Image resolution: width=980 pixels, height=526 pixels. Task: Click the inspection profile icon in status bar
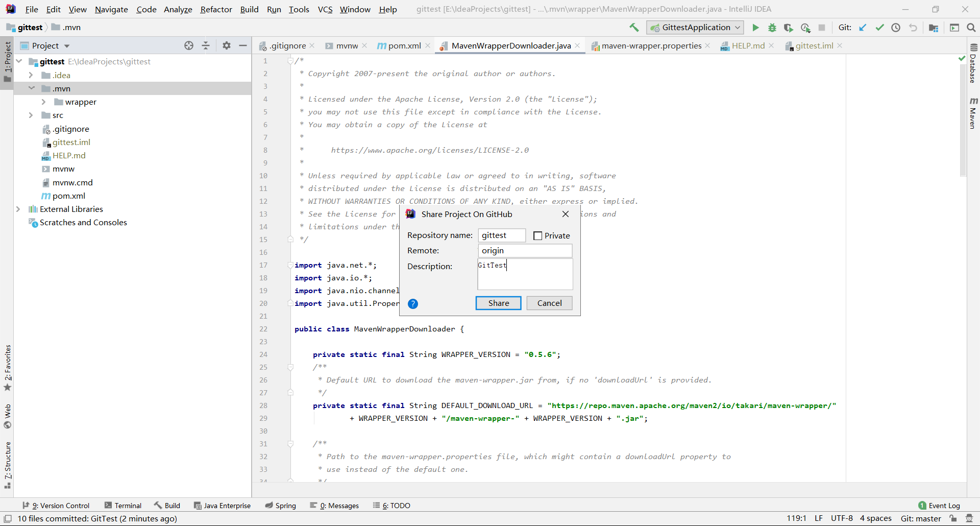coord(969,518)
